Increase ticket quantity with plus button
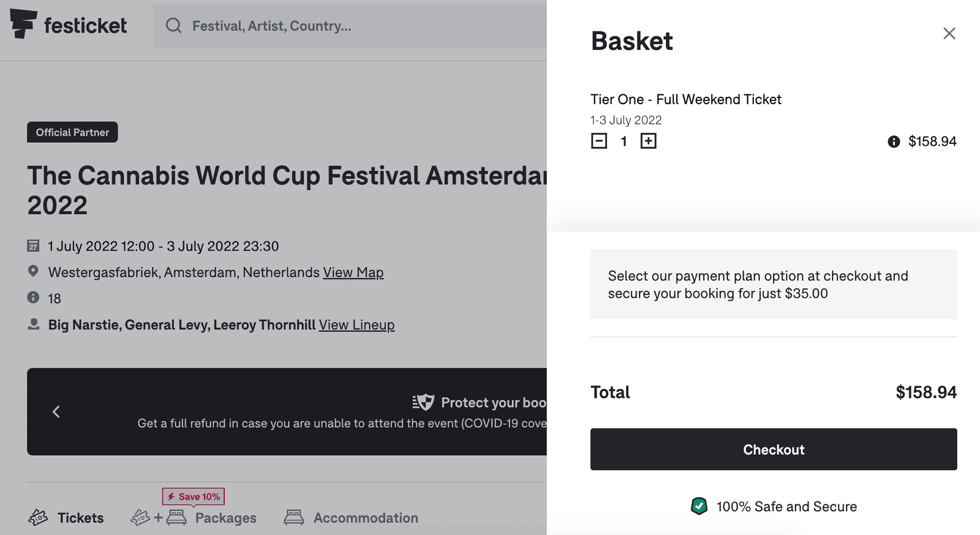This screenshot has height=535, width=980. point(648,141)
